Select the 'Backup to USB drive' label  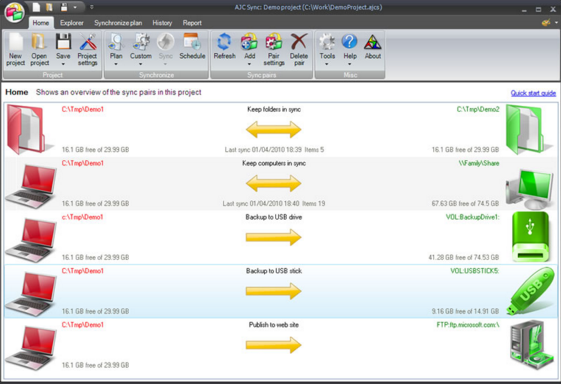274,217
